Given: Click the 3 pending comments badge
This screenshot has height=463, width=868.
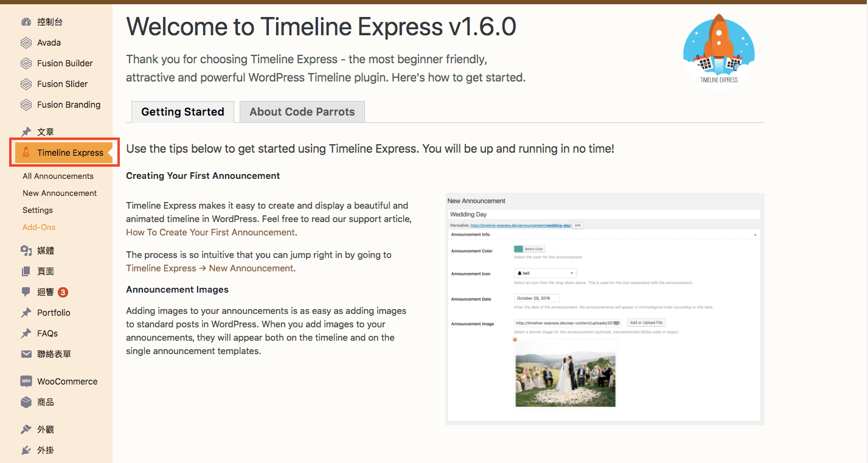Looking at the screenshot, I should 63,292.
